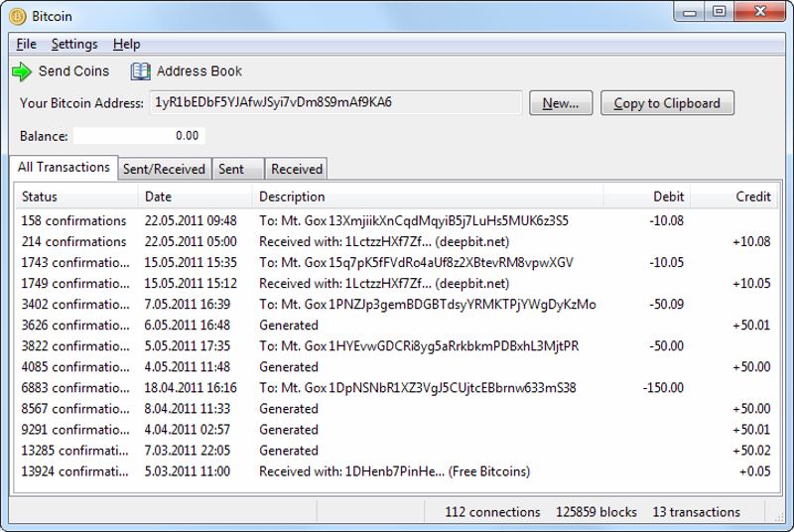
Task: Switch to the Sent/Received tab
Action: (164, 169)
